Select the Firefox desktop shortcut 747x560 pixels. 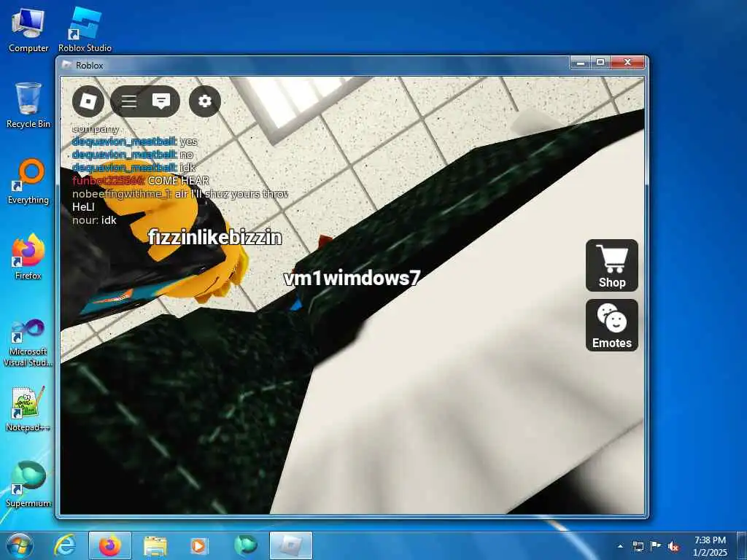[x=28, y=257]
